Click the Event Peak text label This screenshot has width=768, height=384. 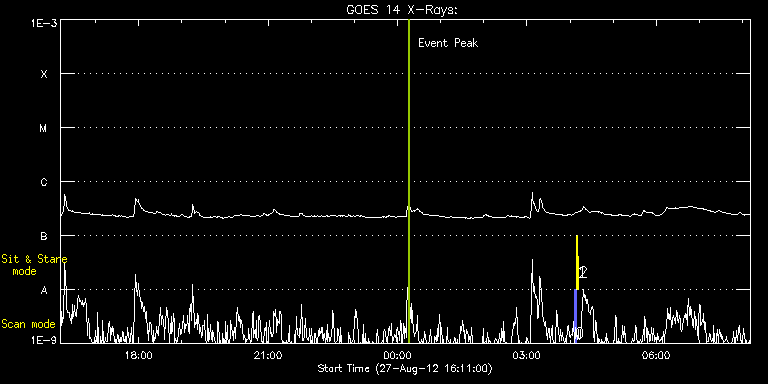[x=448, y=43]
